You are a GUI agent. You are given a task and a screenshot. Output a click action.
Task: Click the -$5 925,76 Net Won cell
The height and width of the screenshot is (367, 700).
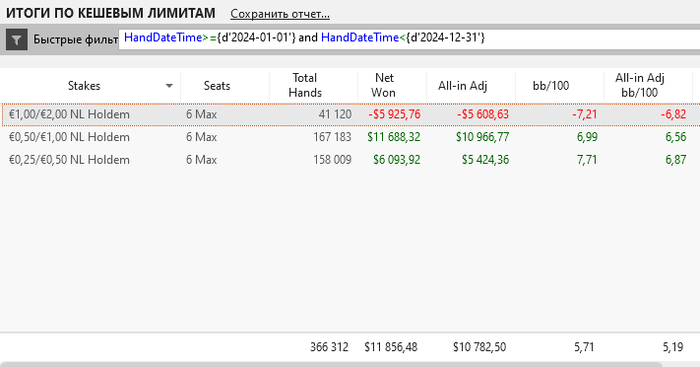point(394,114)
